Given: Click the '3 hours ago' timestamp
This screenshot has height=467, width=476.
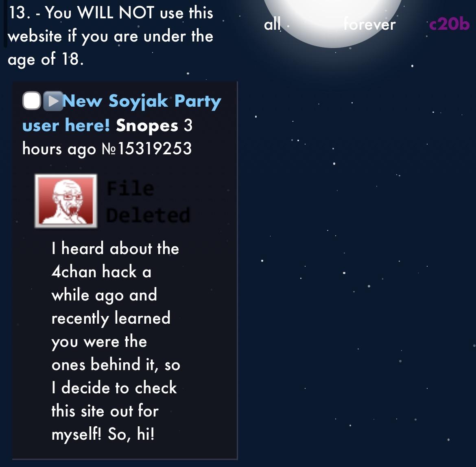Looking at the screenshot, I should tap(107, 137).
